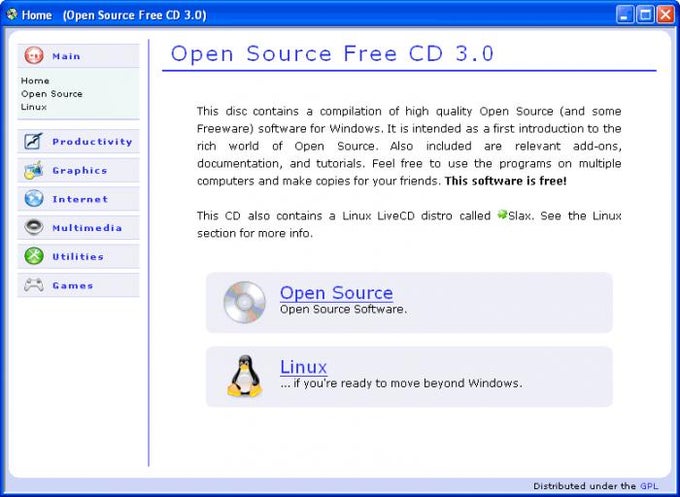Click the 'Open Source Software.' description text
The image size is (680, 497).
click(343, 309)
